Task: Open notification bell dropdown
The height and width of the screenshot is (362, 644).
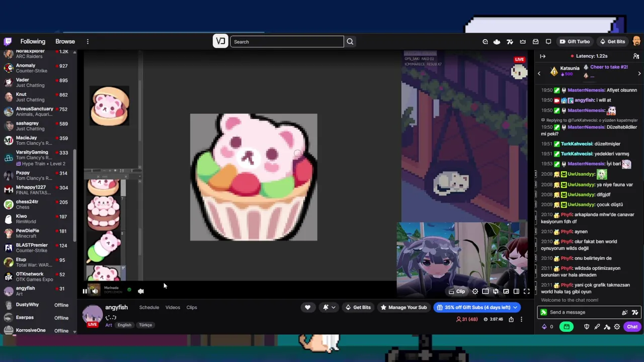Action: coord(329,307)
